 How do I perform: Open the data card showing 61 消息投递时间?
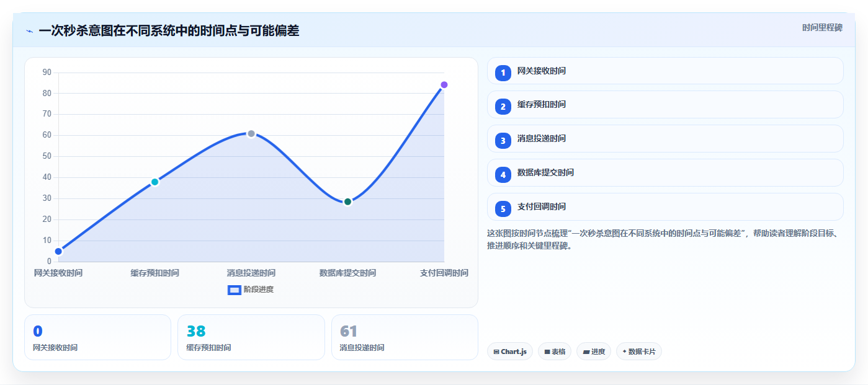tap(405, 337)
